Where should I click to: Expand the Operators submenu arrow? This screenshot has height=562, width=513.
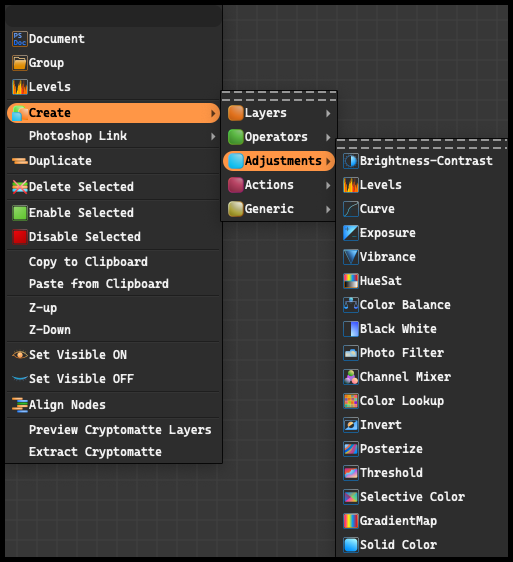(x=328, y=137)
